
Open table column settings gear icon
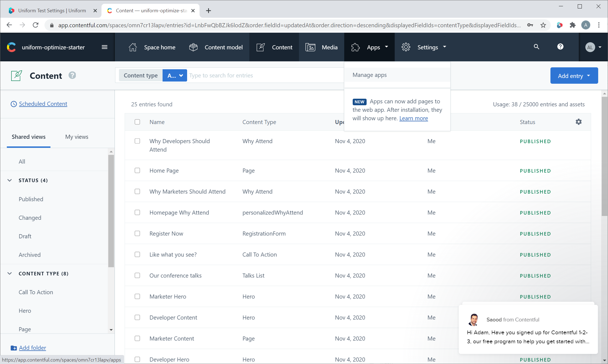click(579, 122)
